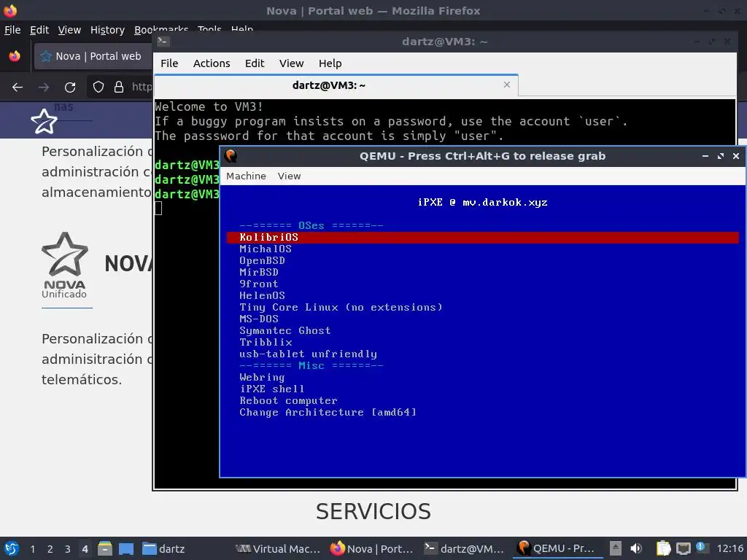
Task: Click the network monitor tray icon
Action: (x=683, y=548)
